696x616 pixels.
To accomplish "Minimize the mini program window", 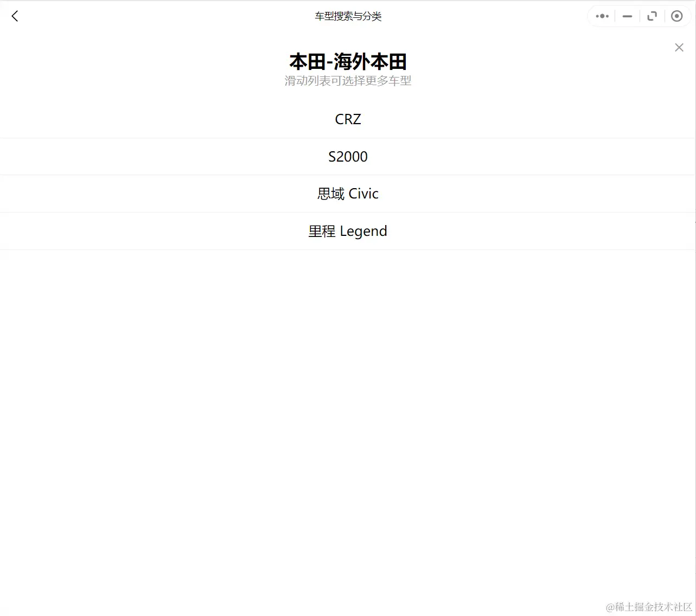I will (627, 16).
